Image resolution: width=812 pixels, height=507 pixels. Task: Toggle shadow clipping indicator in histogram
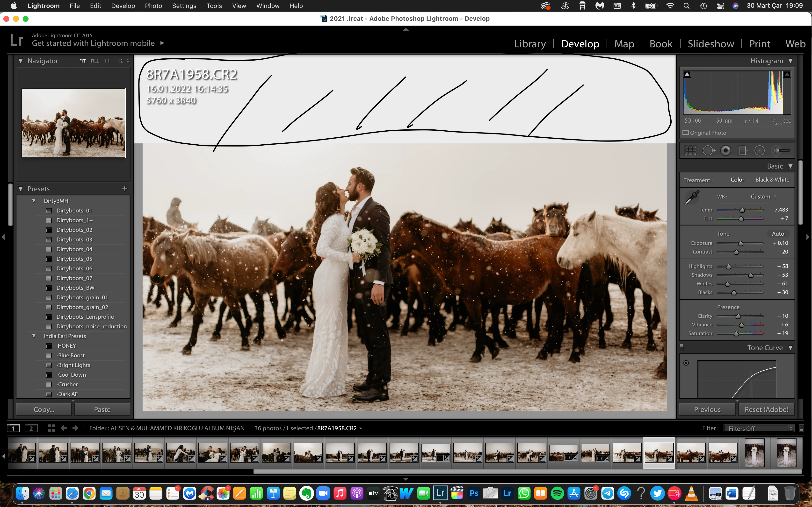click(x=687, y=74)
